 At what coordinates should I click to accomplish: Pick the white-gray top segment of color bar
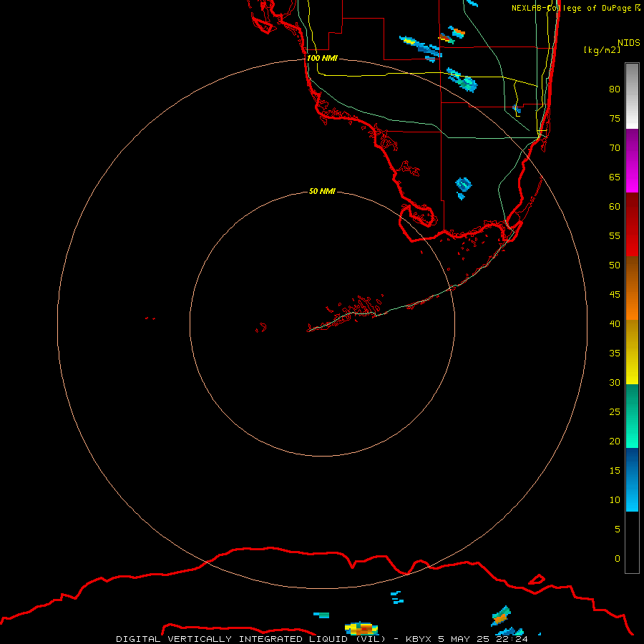click(x=632, y=96)
